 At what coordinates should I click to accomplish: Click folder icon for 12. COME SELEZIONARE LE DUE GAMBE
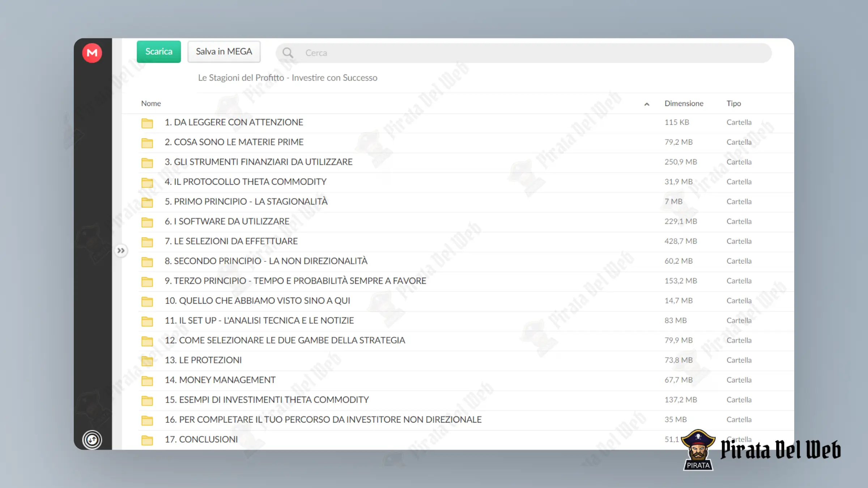click(147, 341)
